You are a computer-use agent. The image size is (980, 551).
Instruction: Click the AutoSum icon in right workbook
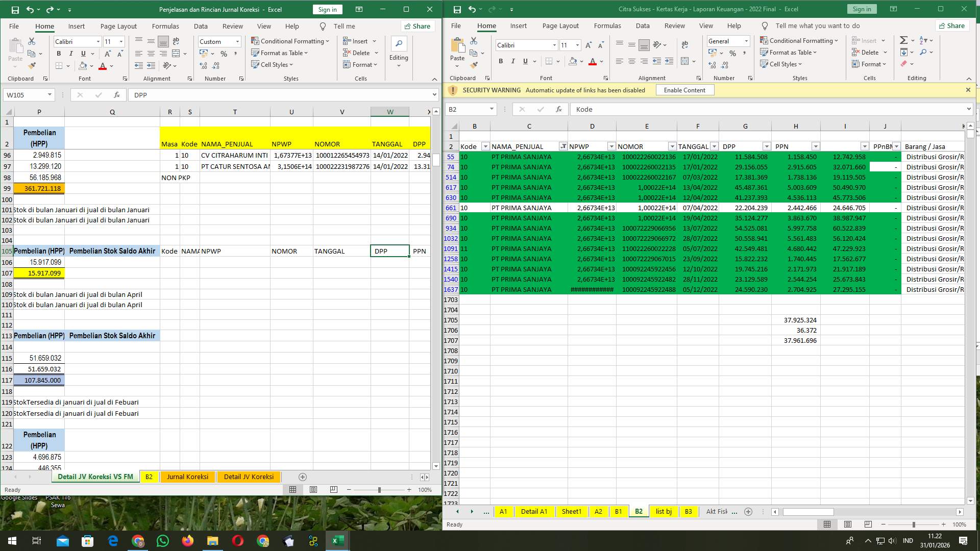[902, 39]
